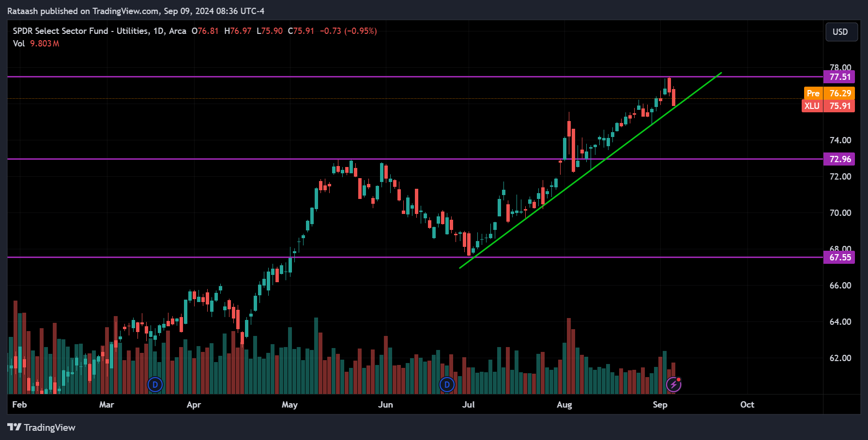Click the Sep label on time axis
The image size is (868, 440).
click(x=660, y=405)
